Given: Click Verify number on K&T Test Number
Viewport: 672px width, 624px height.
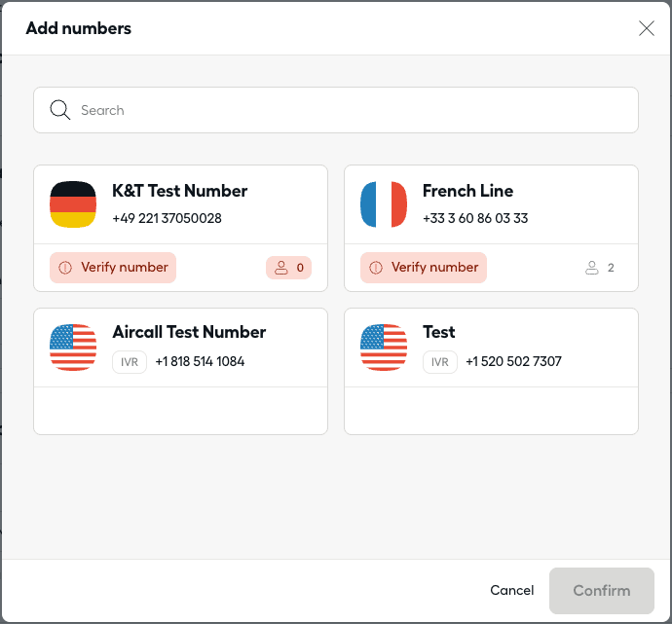Looking at the screenshot, I should point(113,268).
